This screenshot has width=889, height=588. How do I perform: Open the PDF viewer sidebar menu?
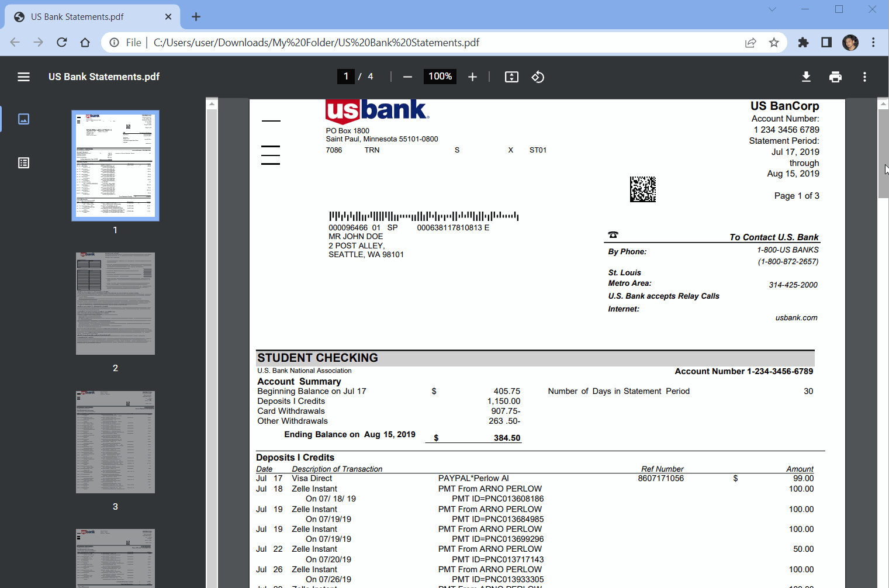pyautogui.click(x=23, y=77)
